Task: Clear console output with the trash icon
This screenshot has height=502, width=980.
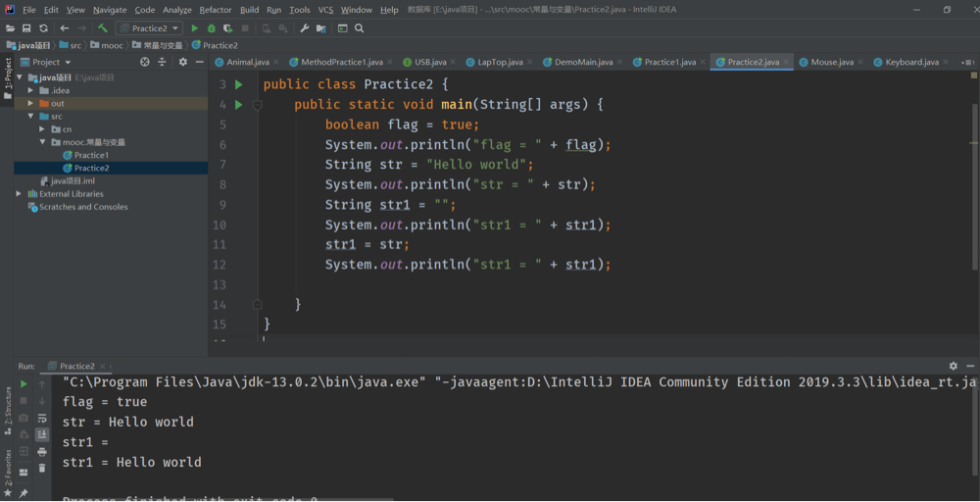Action: (x=42, y=469)
